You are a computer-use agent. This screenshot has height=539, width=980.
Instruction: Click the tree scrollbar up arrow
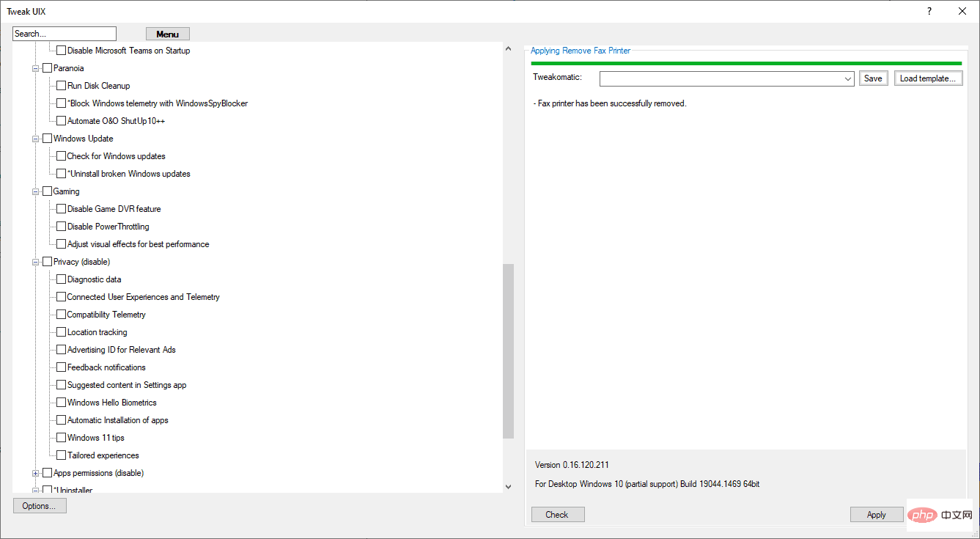pos(509,48)
